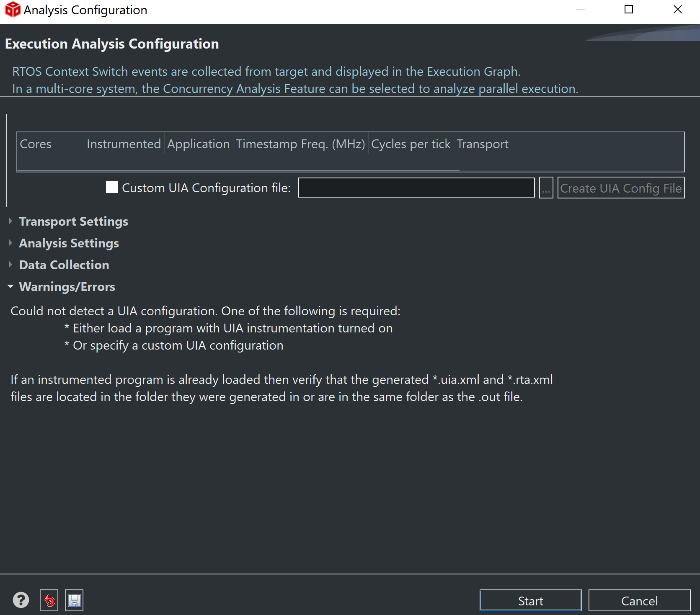Viewport: 700px width, 615px height.
Task: Enable the Custom UIA Configuration file checkbox
Action: pyautogui.click(x=111, y=188)
